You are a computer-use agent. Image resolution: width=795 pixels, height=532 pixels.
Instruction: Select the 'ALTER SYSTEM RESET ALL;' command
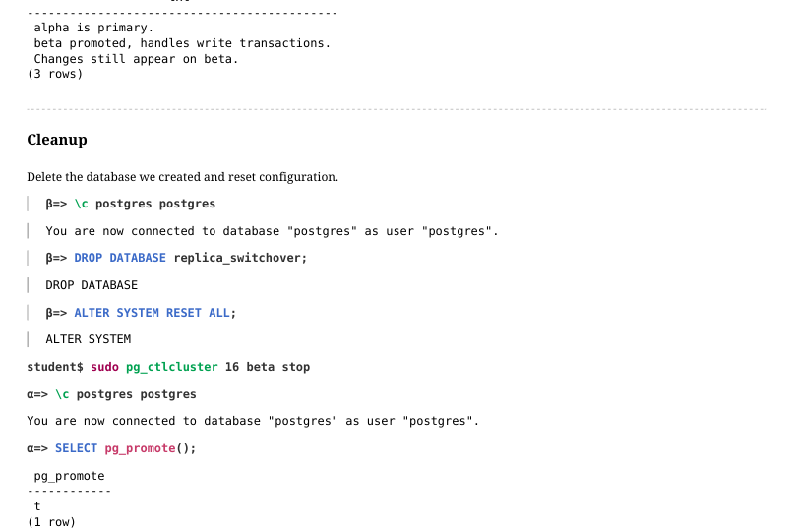141,313
